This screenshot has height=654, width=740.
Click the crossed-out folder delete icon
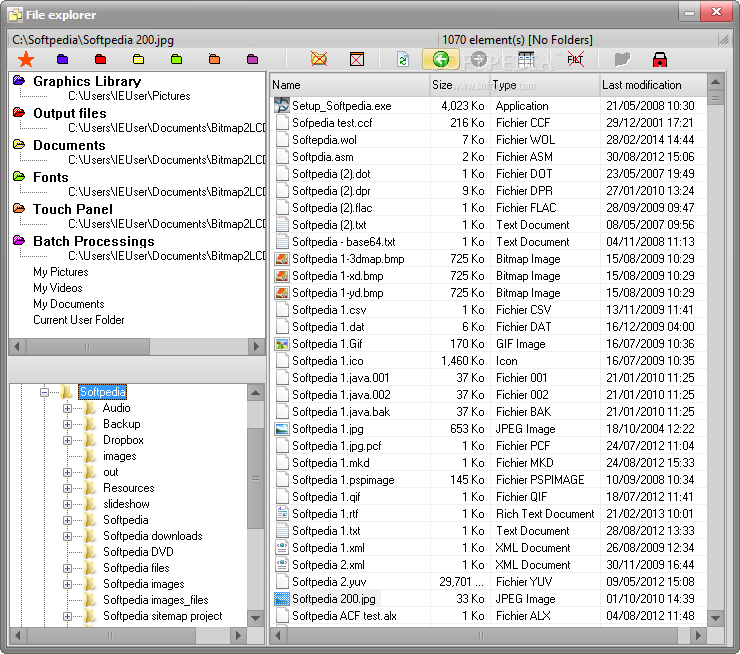point(319,59)
